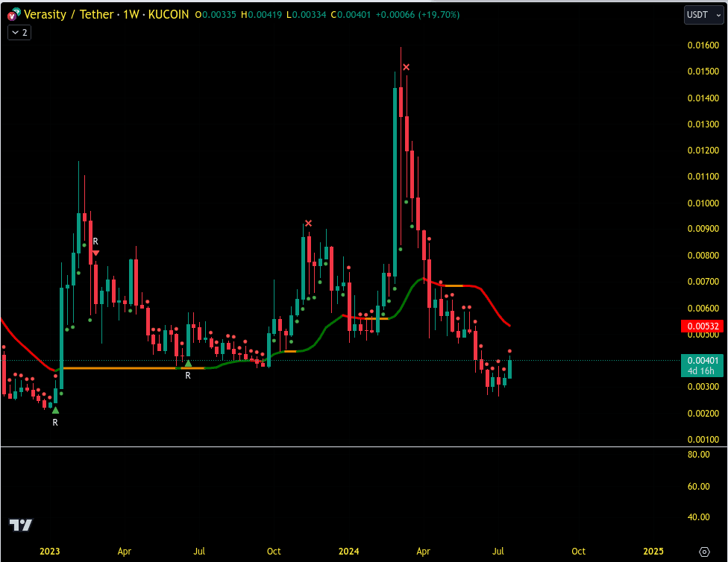Screen dimensions: 728x562
Task: Click the red X marker near 0.00900 peak
Action: 308,223
